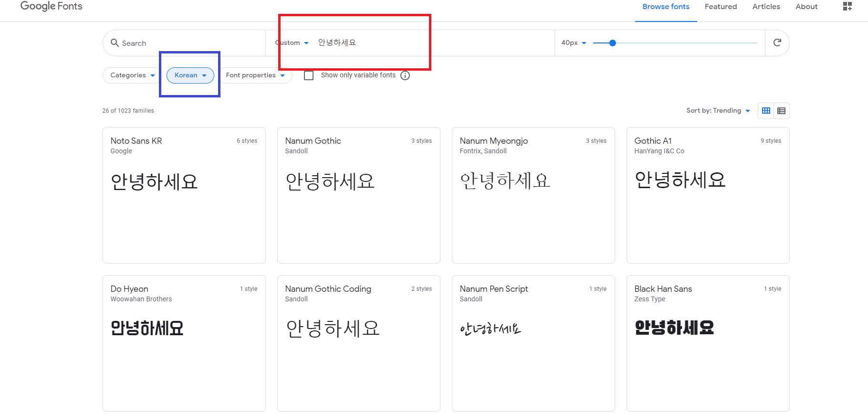The width and height of the screenshot is (868, 414).
Task: Click 'Woowahan Brothers' designer name
Action: pyautogui.click(x=141, y=299)
